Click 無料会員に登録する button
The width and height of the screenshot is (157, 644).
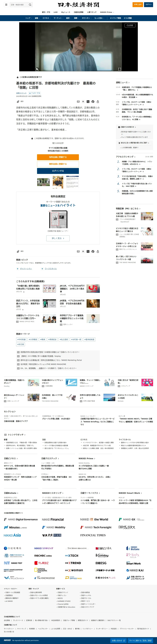(58, 164)
